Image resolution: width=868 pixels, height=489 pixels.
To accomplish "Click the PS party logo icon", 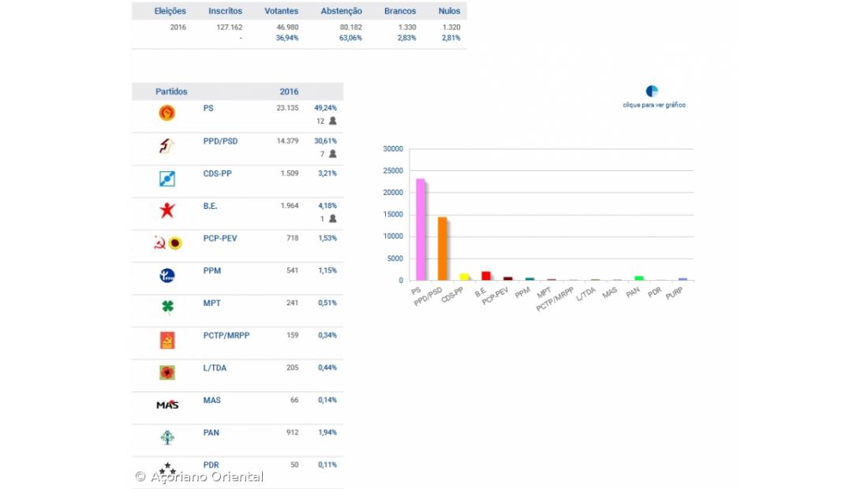I will click(166, 114).
